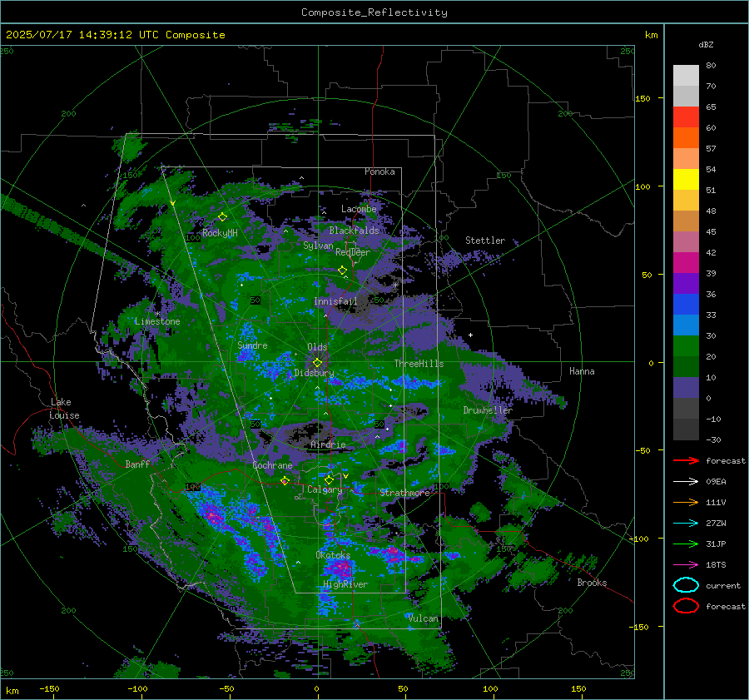Click the Calgary city label
This screenshot has width=749, height=700.
point(325,489)
